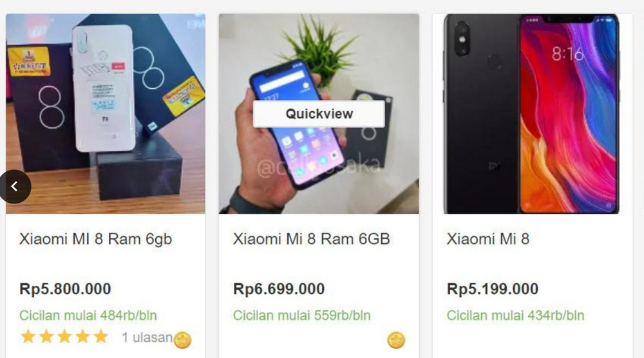The width and height of the screenshot is (644, 358).
Task: Click gold coin badge on Rp6.699.000 card
Action: coord(396,340)
